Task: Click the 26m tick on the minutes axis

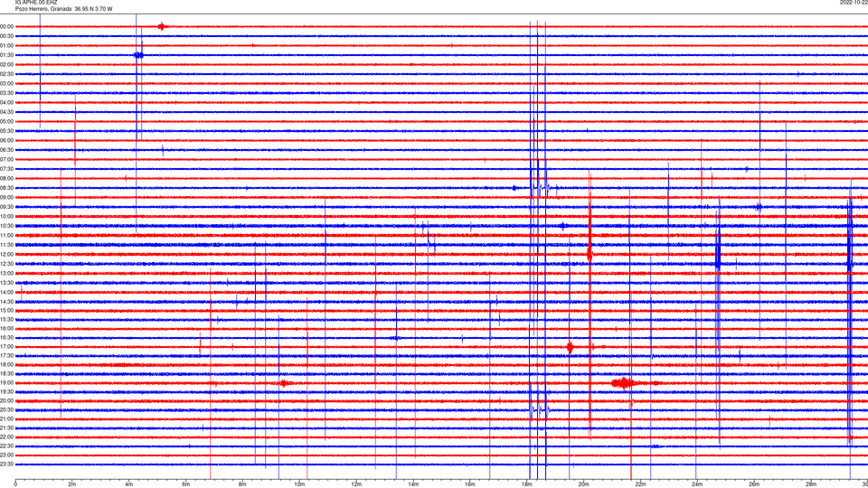Action: coord(754,484)
